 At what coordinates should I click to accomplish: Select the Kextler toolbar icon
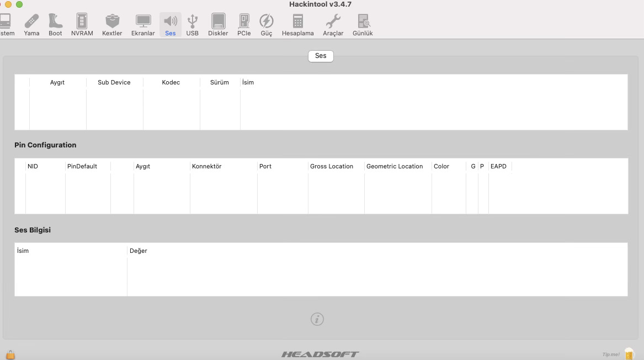click(x=112, y=25)
